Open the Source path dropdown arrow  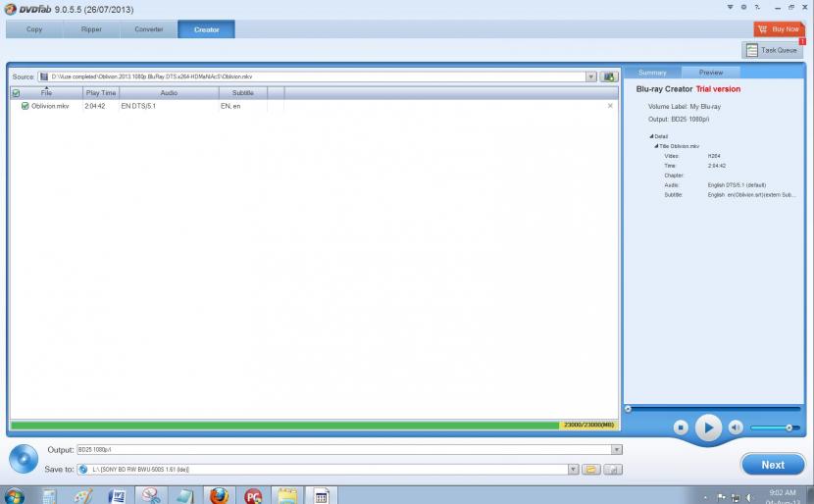click(590, 76)
